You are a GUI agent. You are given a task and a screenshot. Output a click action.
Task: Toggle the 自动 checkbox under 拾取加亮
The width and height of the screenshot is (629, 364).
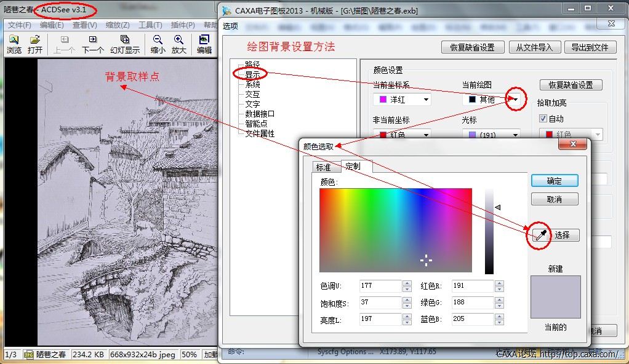(x=543, y=119)
